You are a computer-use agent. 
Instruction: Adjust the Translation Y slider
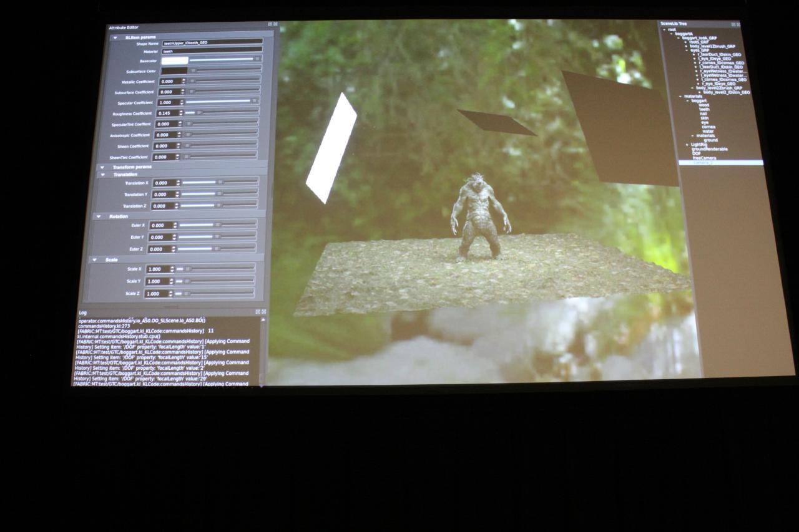[219, 193]
